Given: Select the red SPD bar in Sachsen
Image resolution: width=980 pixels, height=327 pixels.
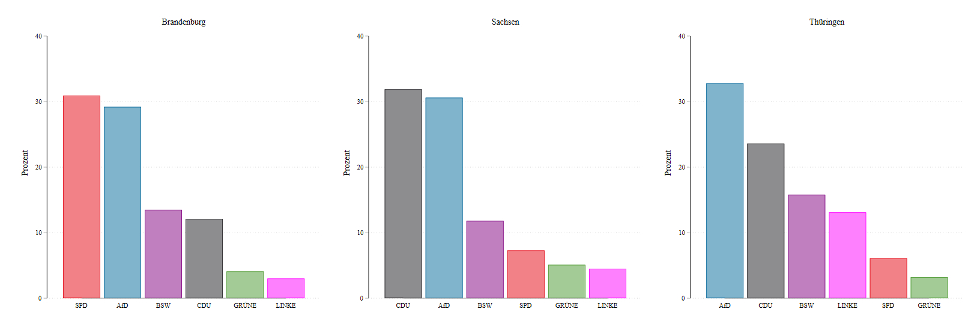Looking at the screenshot, I should (x=525, y=274).
